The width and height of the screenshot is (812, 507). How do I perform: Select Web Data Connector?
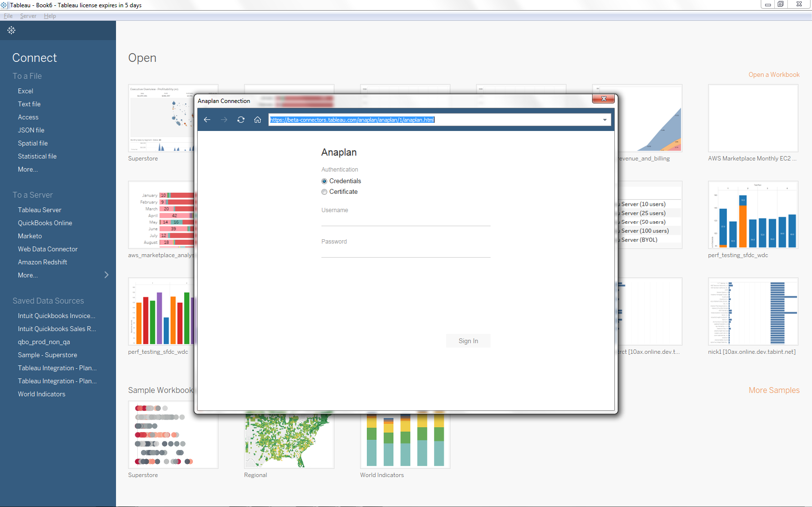tap(48, 249)
